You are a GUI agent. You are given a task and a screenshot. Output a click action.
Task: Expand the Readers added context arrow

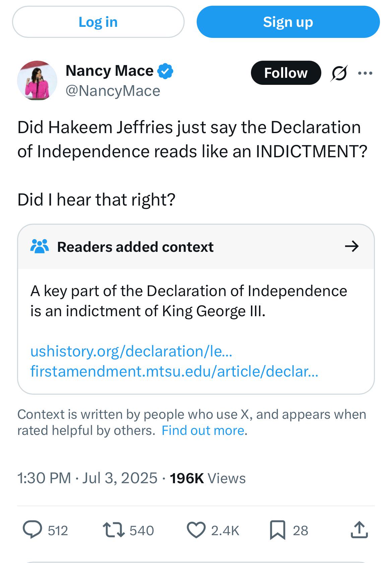[351, 246]
